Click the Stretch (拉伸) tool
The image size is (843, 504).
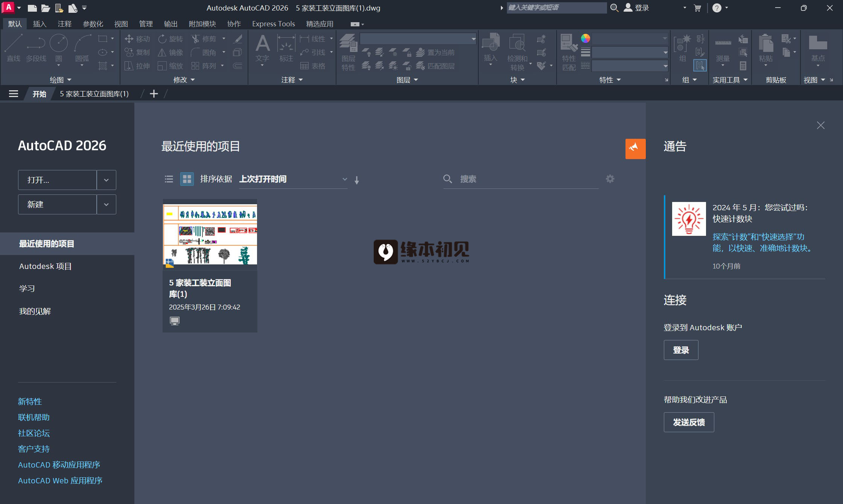tap(137, 66)
